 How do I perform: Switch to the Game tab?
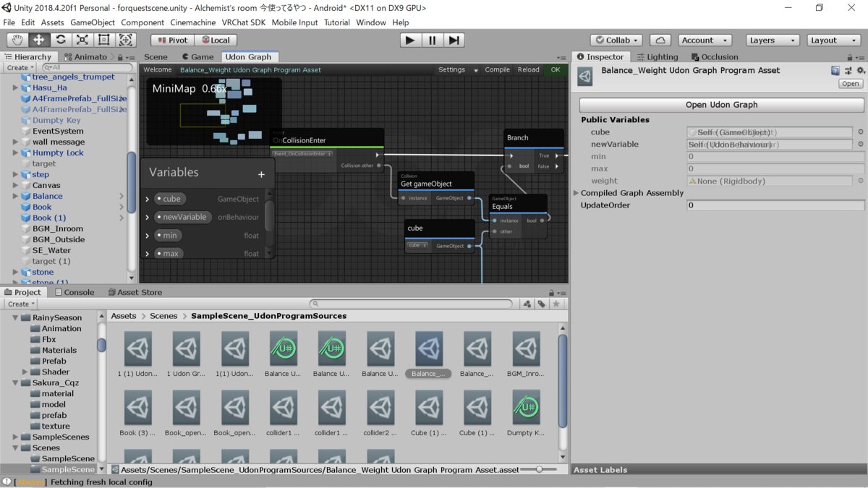tap(197, 57)
